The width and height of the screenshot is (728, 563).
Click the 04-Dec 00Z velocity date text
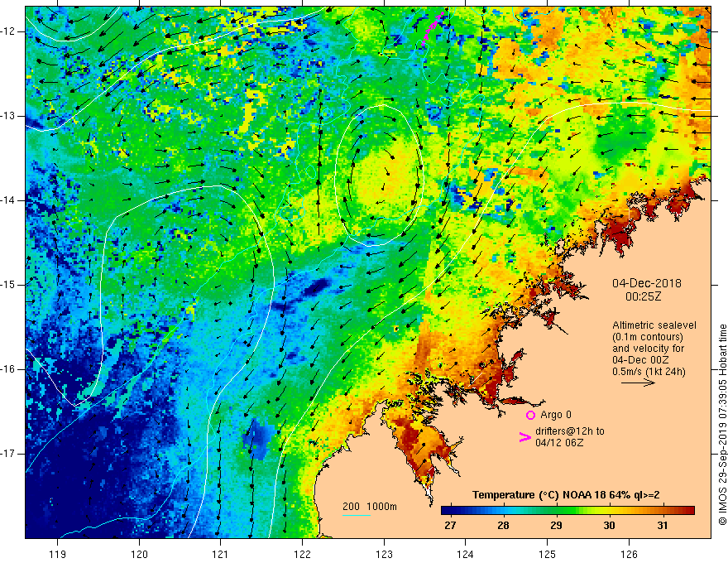[x=640, y=360]
